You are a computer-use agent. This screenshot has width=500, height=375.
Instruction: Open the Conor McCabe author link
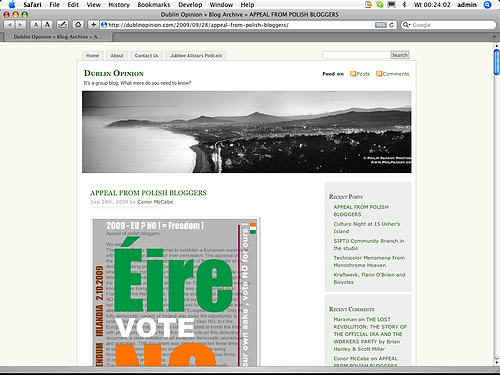155,202
